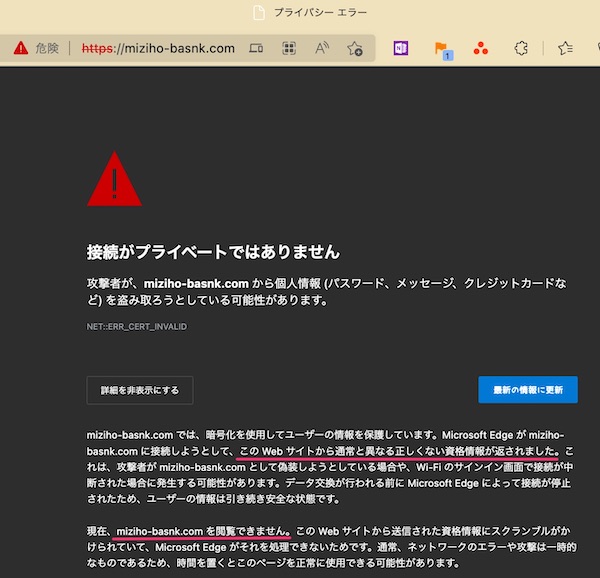Click the orange flag extension icon
This screenshot has height=578, width=600.
click(443, 50)
